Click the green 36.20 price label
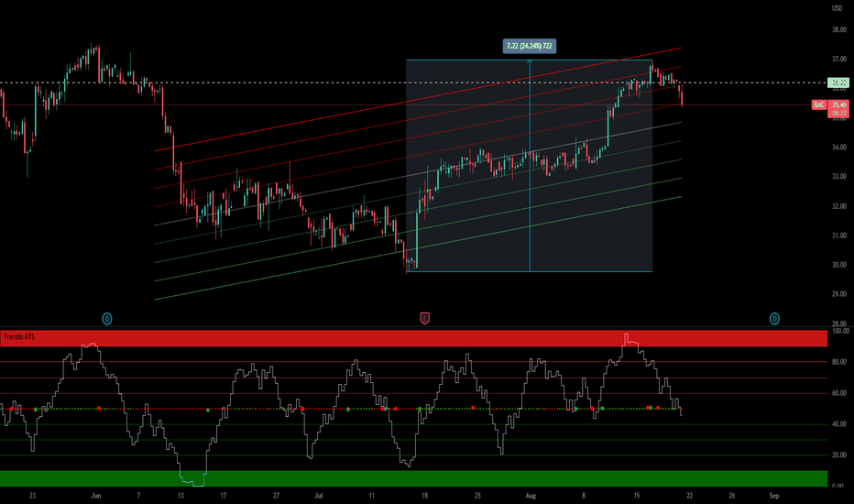 tap(838, 82)
